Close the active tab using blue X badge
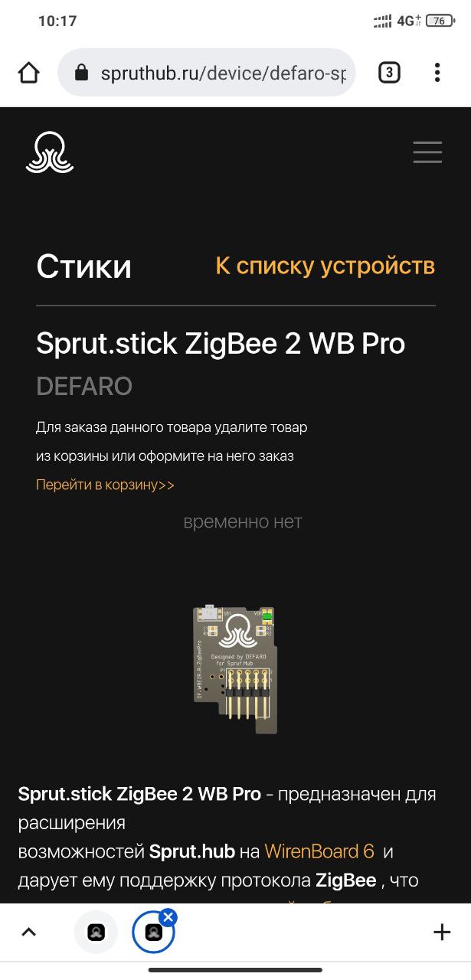471x980 pixels. coord(168,917)
